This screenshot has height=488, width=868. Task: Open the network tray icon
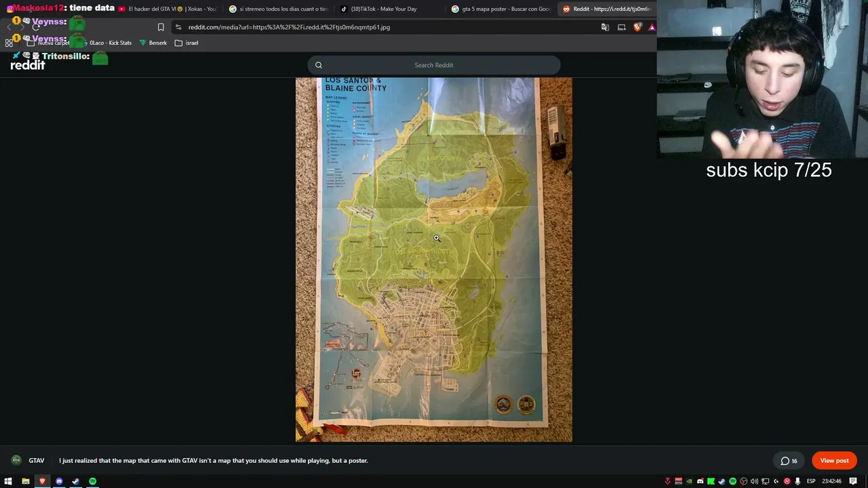point(765,481)
